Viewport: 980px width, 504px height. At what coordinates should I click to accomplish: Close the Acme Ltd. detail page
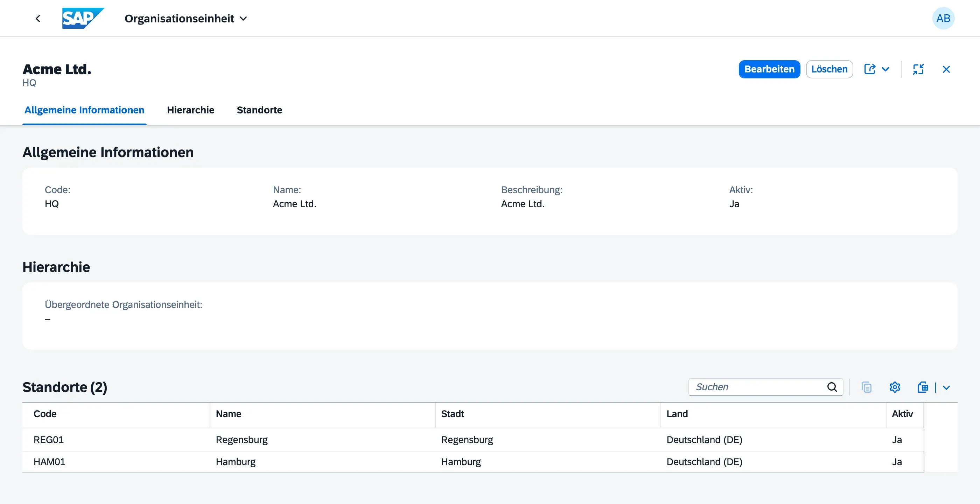pos(946,69)
